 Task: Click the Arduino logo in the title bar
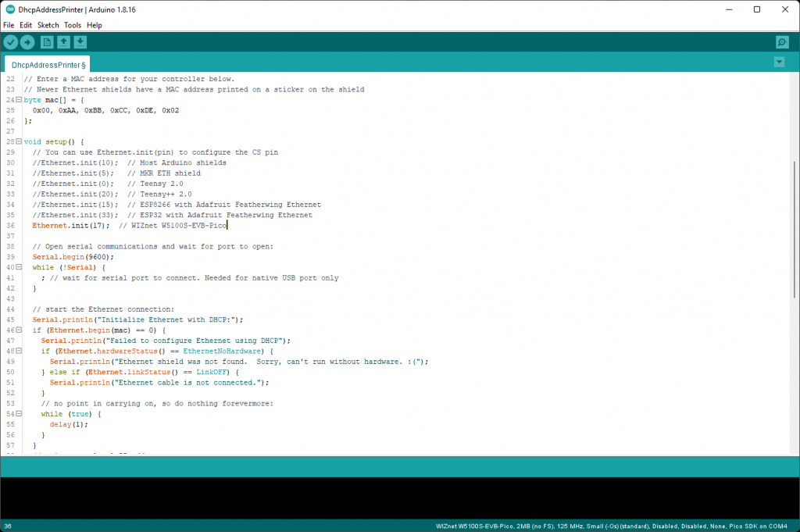[x=9, y=9]
